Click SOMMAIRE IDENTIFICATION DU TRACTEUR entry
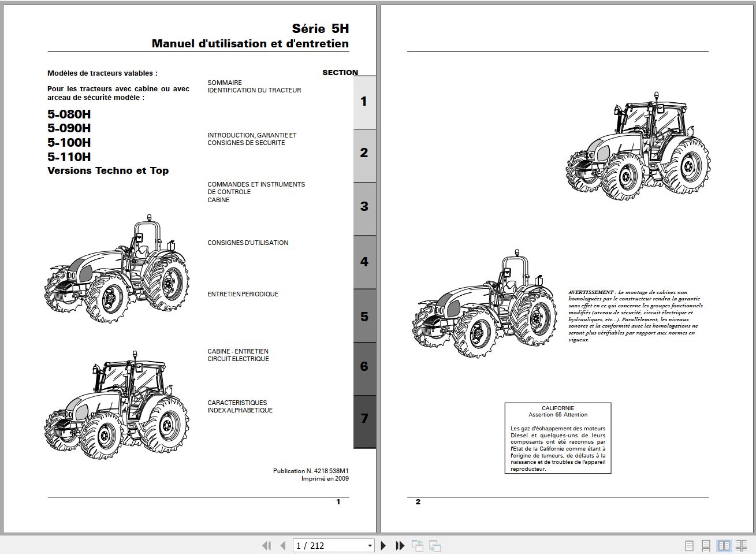The image size is (756, 554). pos(254,87)
